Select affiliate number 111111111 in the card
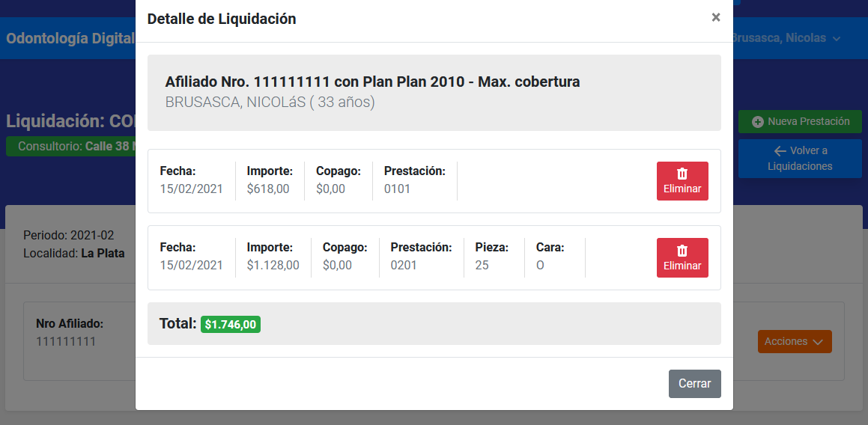The image size is (868, 425). click(66, 341)
